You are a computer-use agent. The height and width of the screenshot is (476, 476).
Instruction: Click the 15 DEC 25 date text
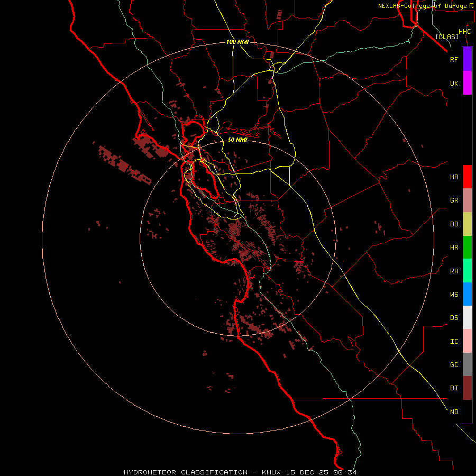(x=307, y=472)
